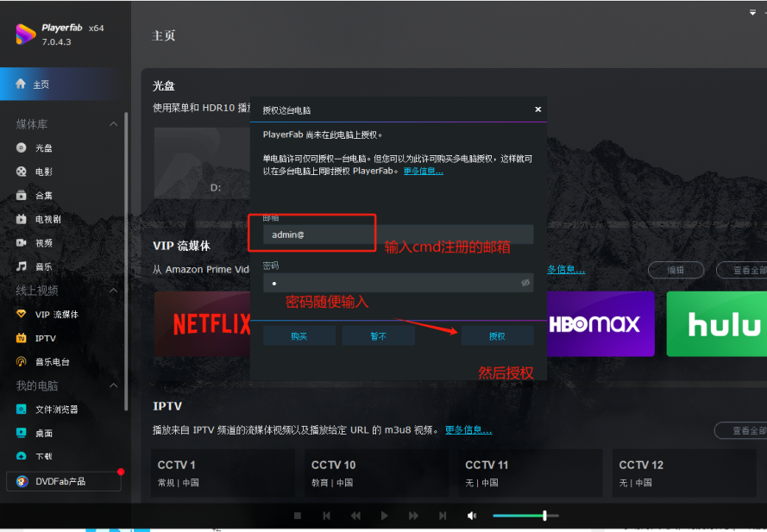Click the previous track button
The image size is (767, 532).
[326, 516]
